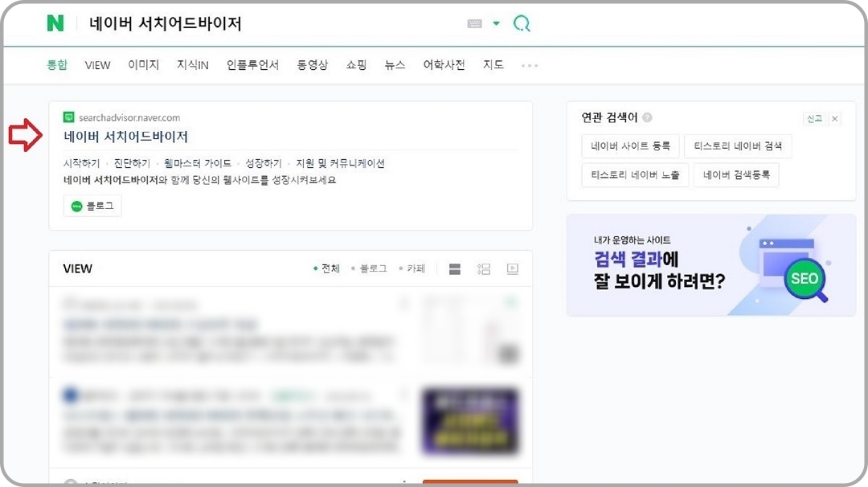The height and width of the screenshot is (487, 868).
Task: Click the searchadvisor.naver.com site favicon
Action: (x=69, y=116)
